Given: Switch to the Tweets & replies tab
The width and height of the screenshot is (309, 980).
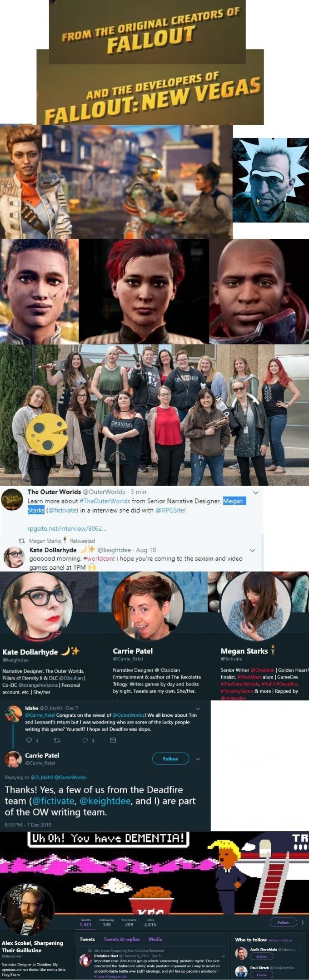Looking at the screenshot, I should [121, 939].
